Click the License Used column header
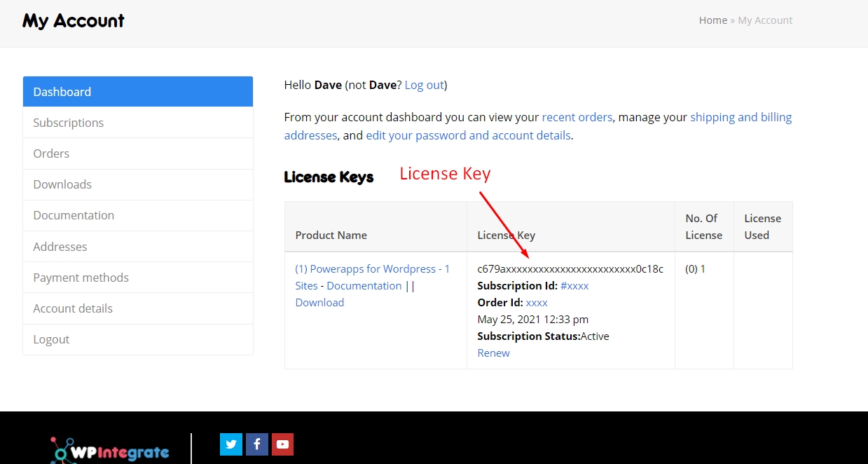The height and width of the screenshot is (464, 868). point(762,226)
